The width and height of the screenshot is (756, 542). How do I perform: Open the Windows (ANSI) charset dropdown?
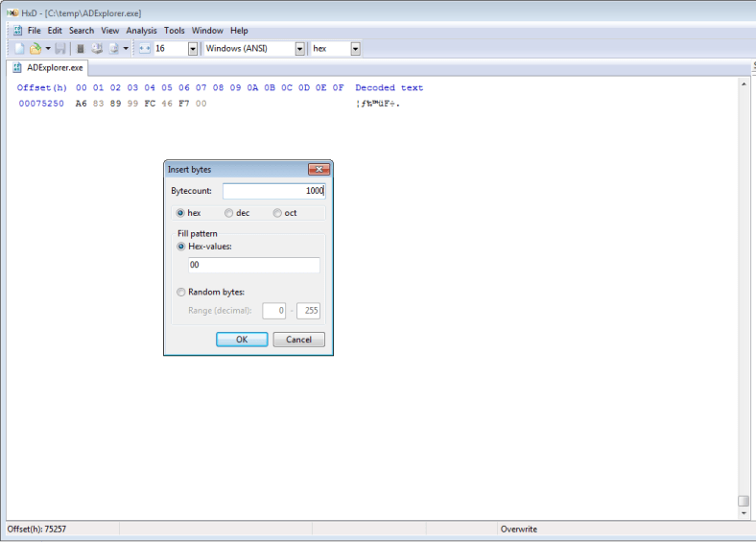click(299, 48)
